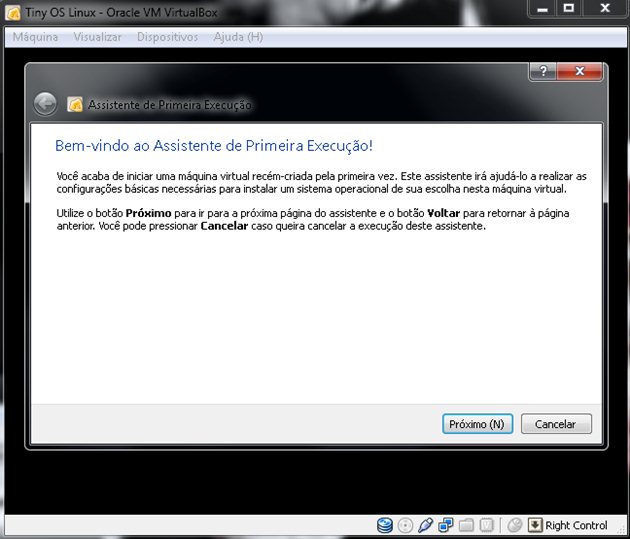Maximize the Tiny OS Linux VirtualBox window
This screenshot has height=539, width=630.
pyautogui.click(x=569, y=8)
